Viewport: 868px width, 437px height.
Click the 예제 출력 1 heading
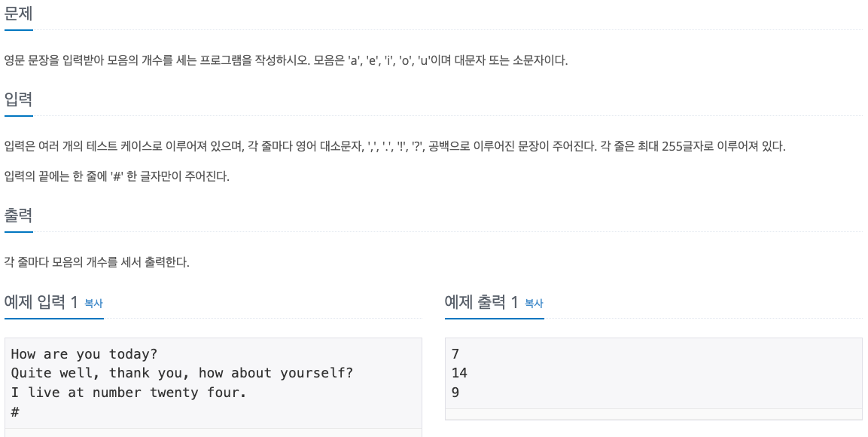click(x=482, y=303)
